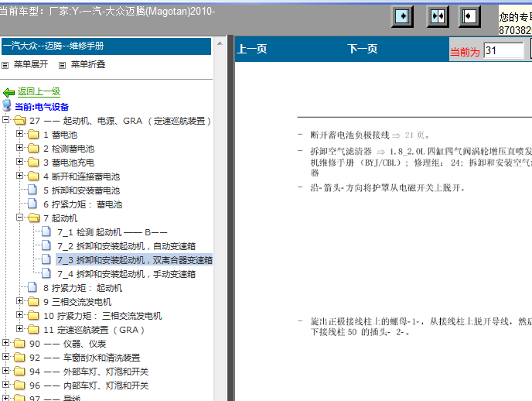Image resolution: width=532 pixels, height=401 pixels.
Task: Click the current page number field
Action: 503,50
